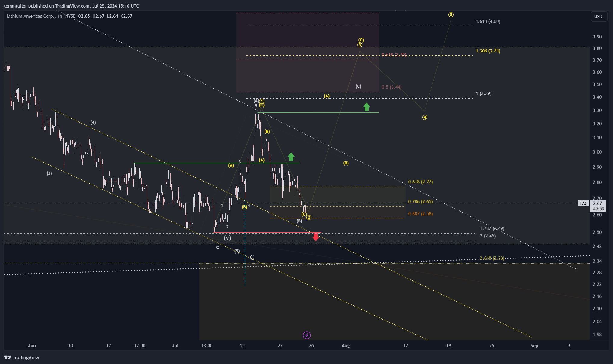Click the large white C wave label

252,257
